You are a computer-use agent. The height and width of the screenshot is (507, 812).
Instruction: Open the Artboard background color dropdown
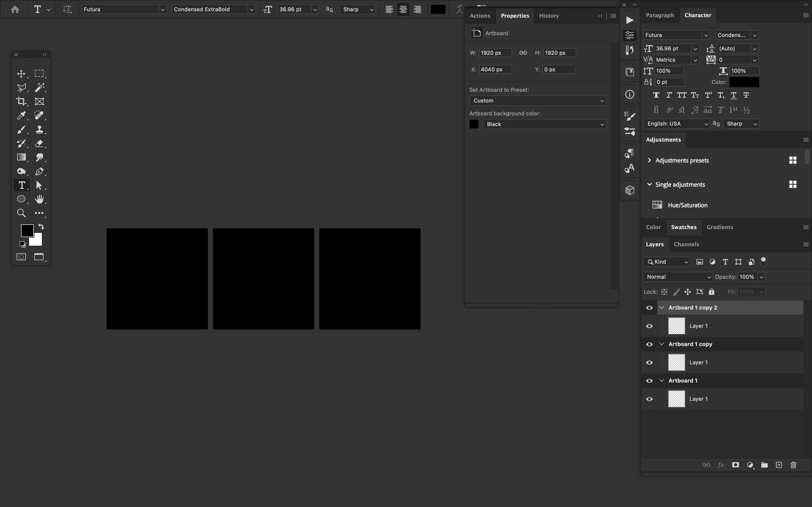point(544,124)
